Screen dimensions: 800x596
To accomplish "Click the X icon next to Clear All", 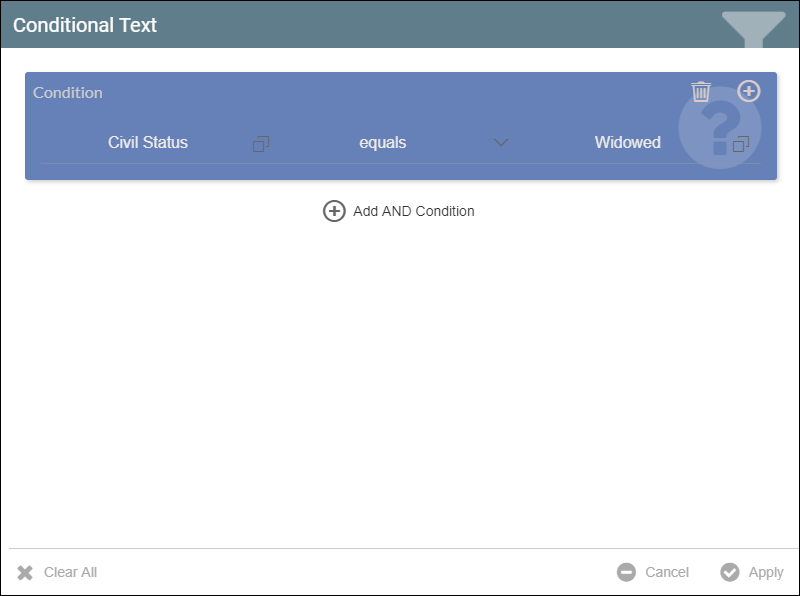I will (x=25, y=573).
